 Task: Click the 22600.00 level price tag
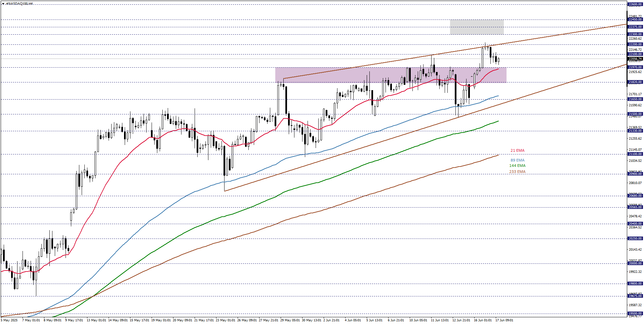[x=635, y=4]
